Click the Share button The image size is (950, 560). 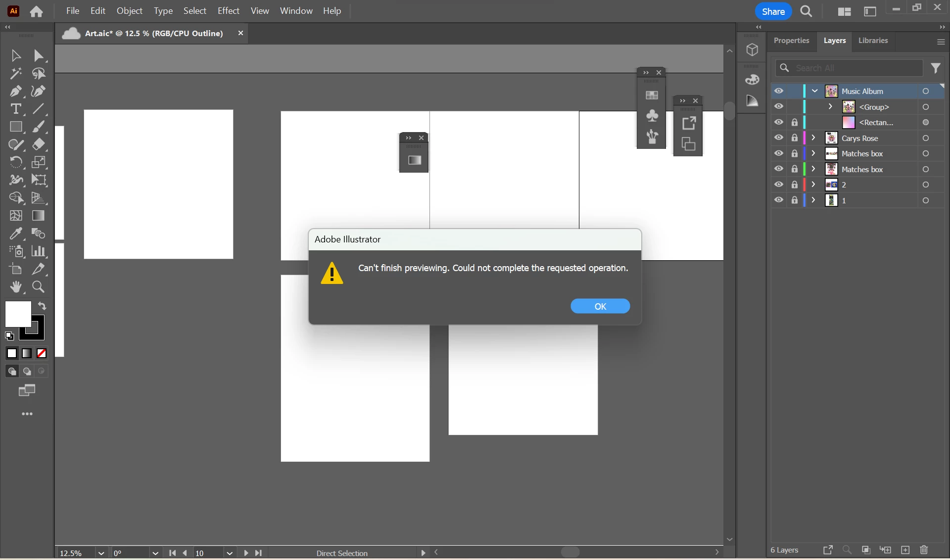(x=773, y=11)
